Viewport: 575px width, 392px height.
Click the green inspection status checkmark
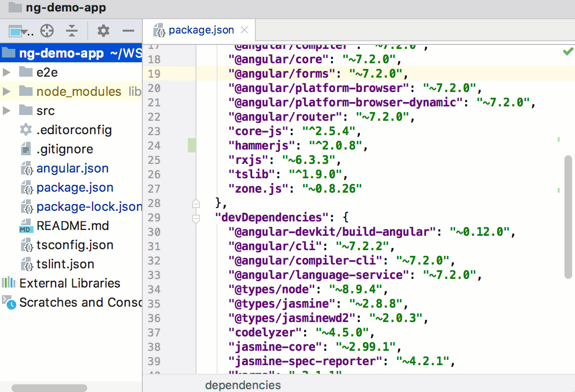point(567,52)
